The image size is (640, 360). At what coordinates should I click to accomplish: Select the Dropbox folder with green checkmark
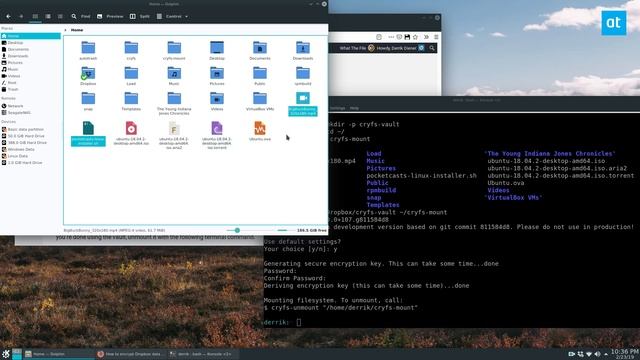tap(88, 73)
